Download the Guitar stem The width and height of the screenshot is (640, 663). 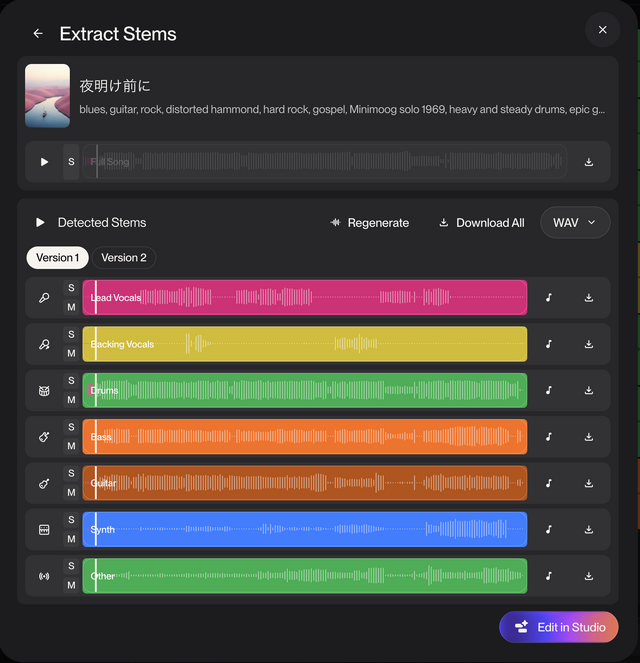point(589,483)
